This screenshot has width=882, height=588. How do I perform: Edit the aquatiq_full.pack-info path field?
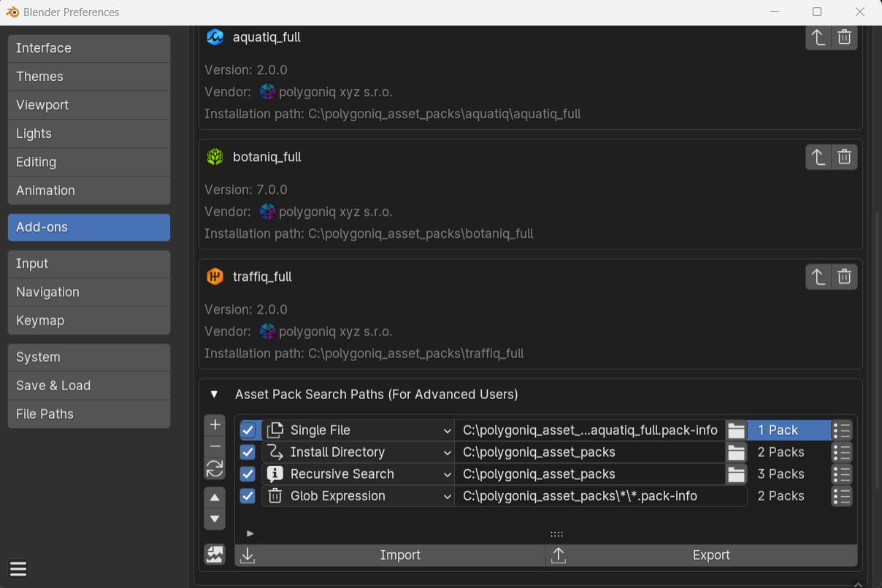point(590,430)
